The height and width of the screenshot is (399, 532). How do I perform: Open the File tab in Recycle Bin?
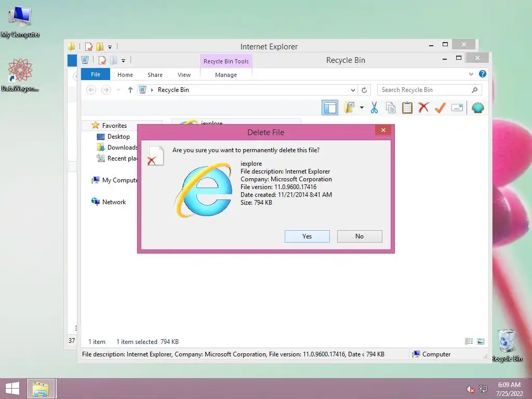(96, 74)
